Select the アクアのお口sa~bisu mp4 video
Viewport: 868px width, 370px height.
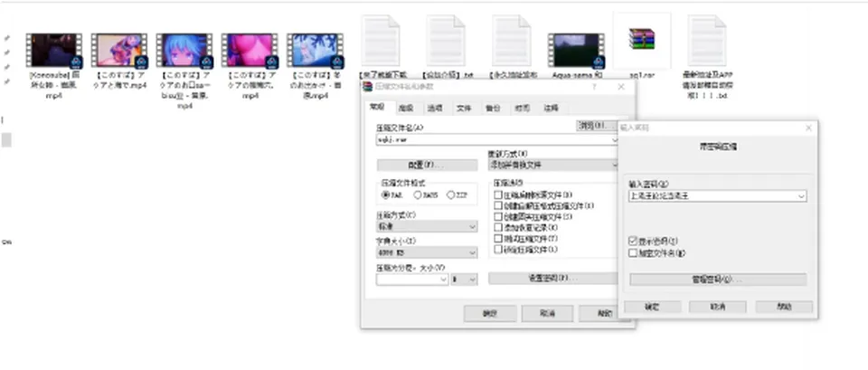click(x=184, y=51)
